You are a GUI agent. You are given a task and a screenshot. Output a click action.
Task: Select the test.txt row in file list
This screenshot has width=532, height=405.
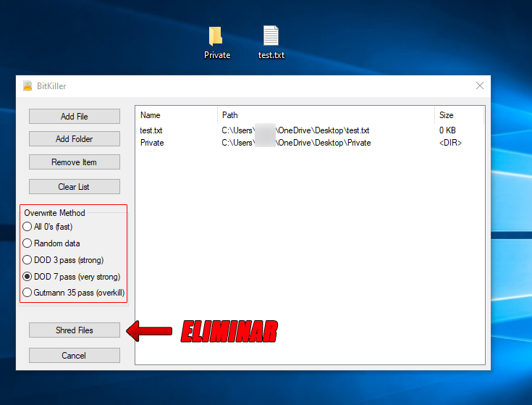[x=310, y=130]
